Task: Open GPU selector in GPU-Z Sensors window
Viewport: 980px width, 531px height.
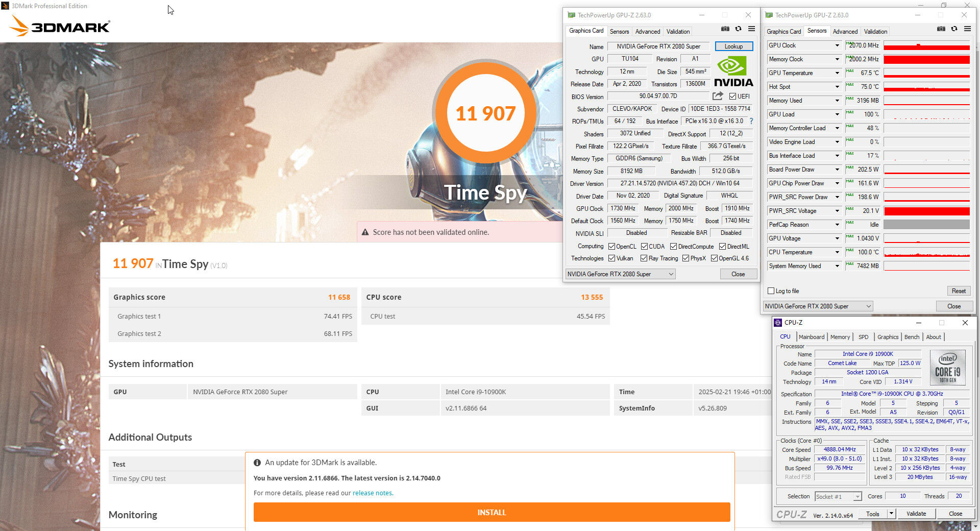Action: click(x=818, y=306)
